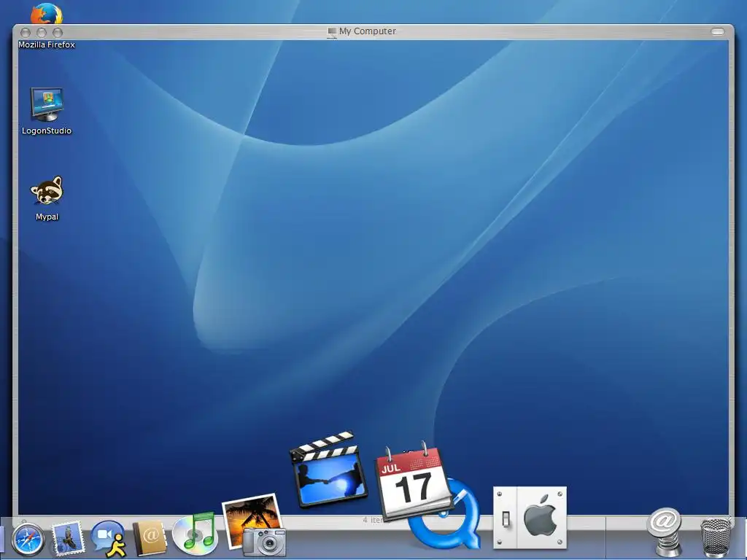
Task: Open the Trash can in dock
Action: point(716,537)
